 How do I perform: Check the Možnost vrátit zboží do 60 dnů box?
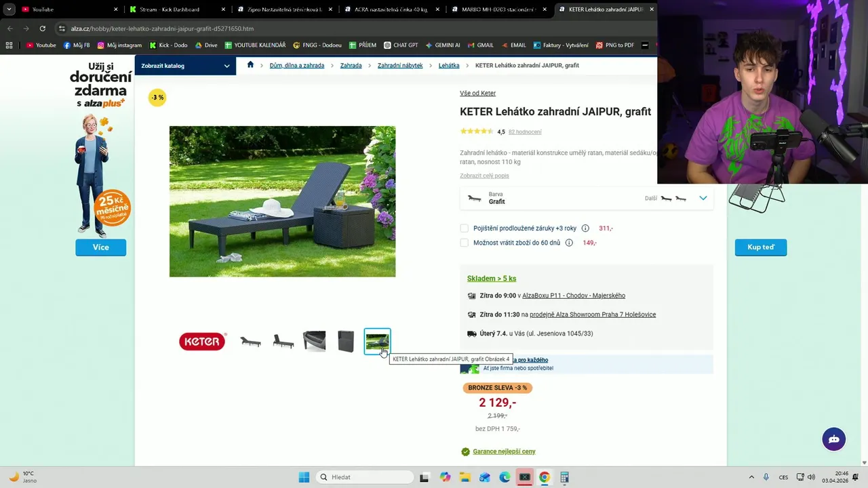point(464,243)
